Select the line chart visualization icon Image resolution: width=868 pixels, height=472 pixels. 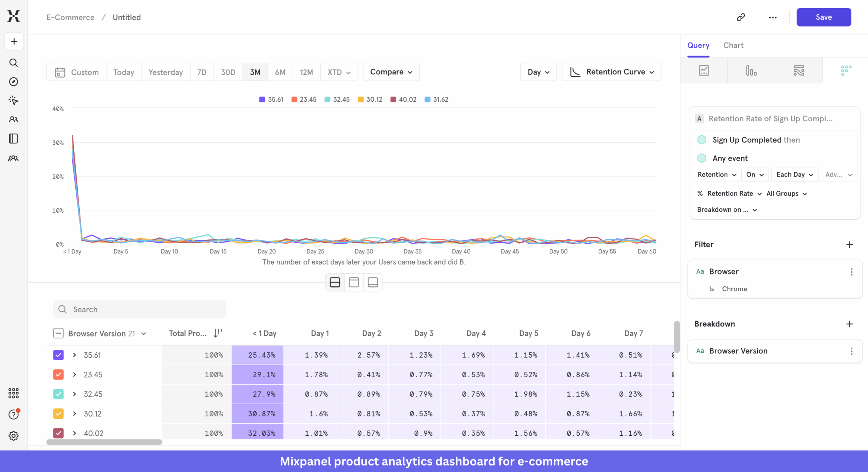tap(704, 70)
